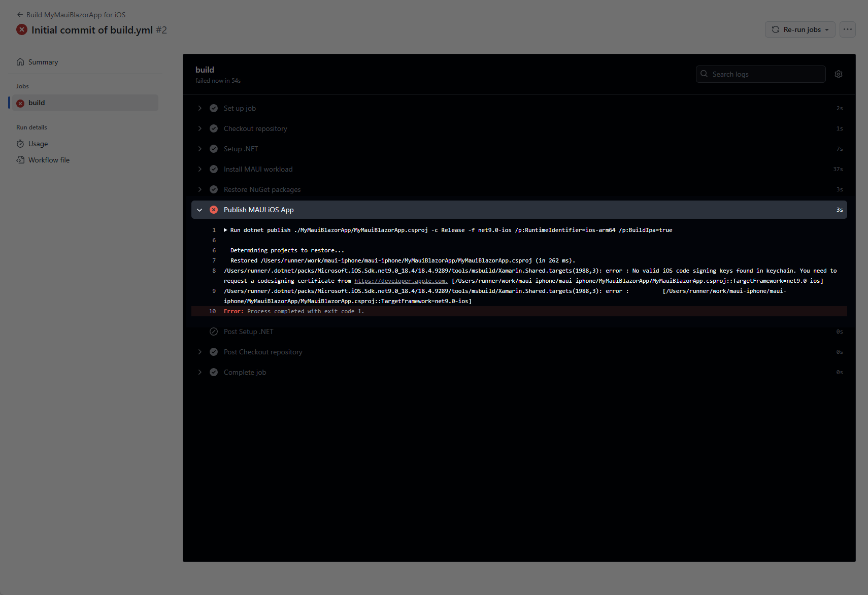Click the Error: Process completed log line
This screenshot has width=868, height=595.
pos(294,311)
